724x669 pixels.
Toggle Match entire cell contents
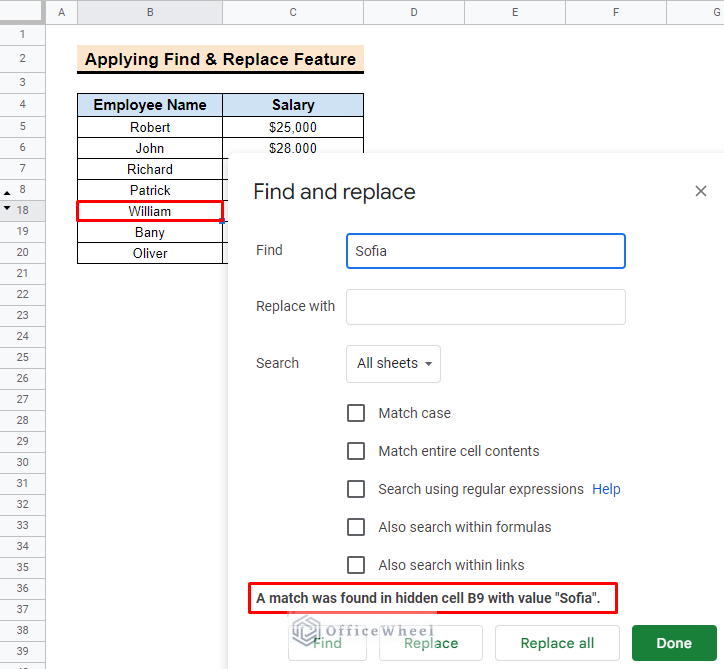click(356, 451)
